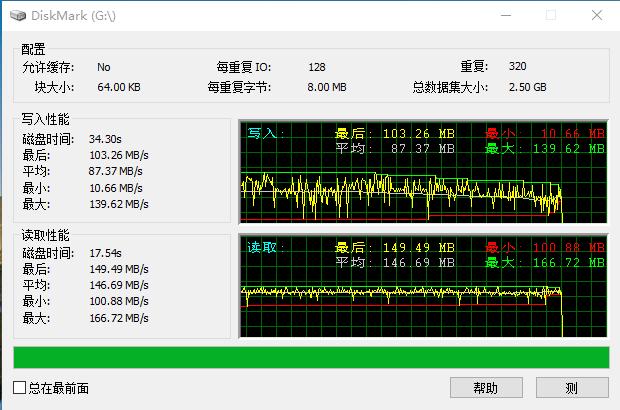
Task: Click the 每重复 IO value 128
Action: (317, 67)
